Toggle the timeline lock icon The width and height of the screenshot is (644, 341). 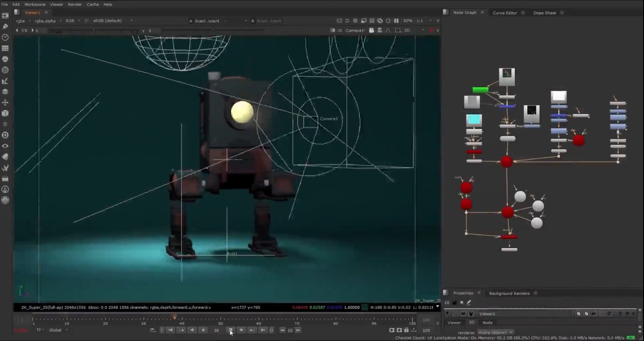click(406, 330)
